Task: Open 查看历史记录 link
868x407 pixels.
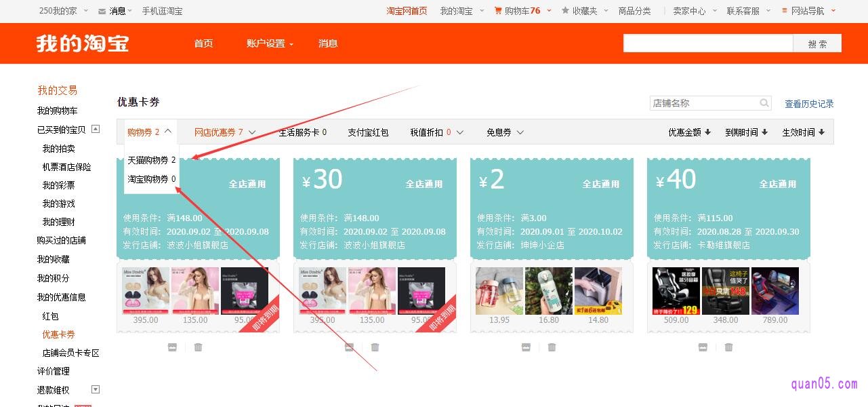Action: pos(809,104)
